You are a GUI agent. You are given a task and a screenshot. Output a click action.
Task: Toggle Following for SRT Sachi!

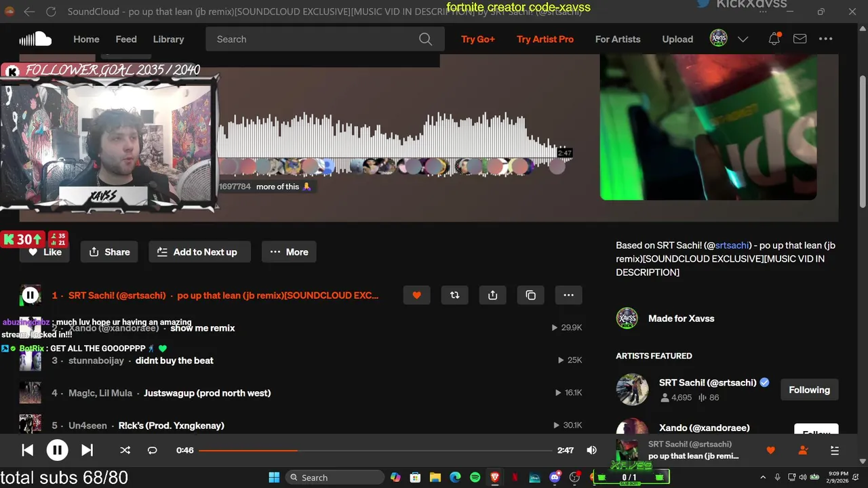809,390
